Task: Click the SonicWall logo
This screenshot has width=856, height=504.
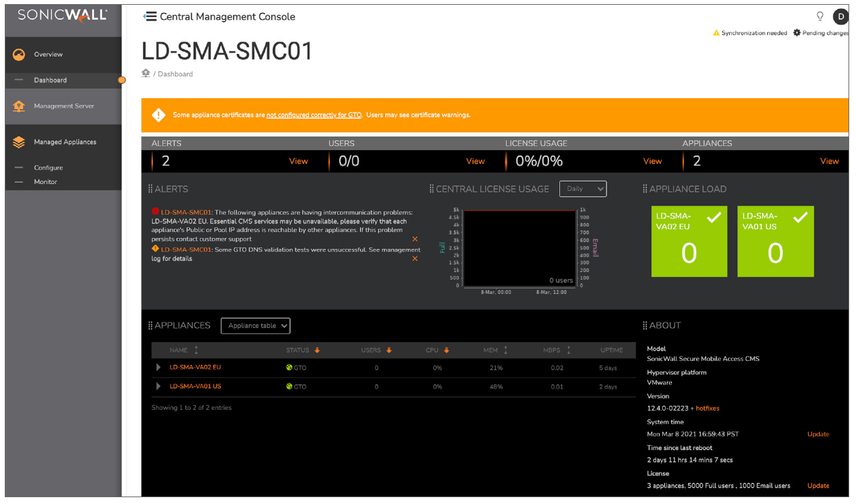Action: (62, 16)
